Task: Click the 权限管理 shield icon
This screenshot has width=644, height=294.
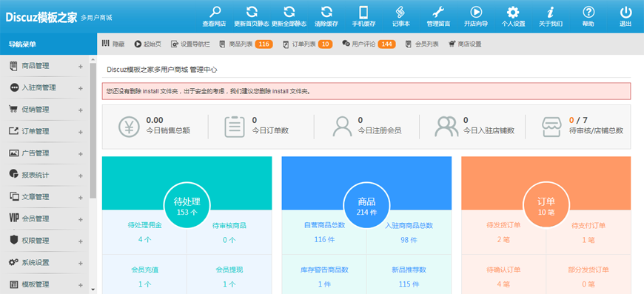Action: 13,240
